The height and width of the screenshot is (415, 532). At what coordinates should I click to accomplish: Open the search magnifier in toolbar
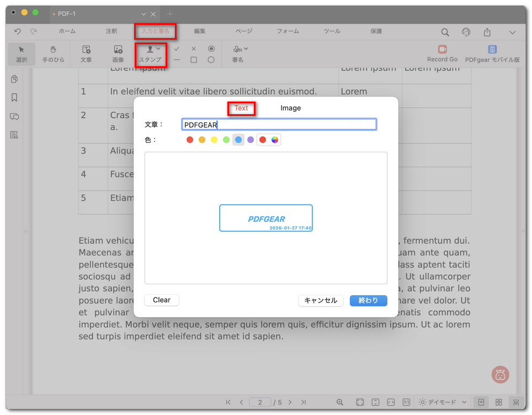tap(445, 32)
